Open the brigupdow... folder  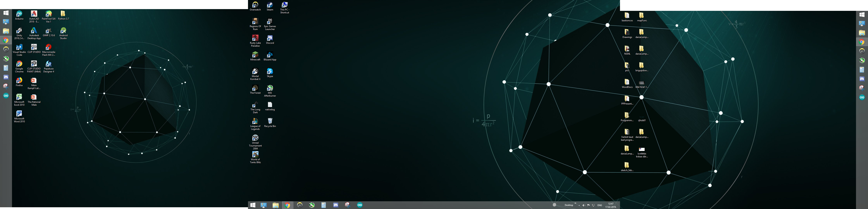pos(642,67)
